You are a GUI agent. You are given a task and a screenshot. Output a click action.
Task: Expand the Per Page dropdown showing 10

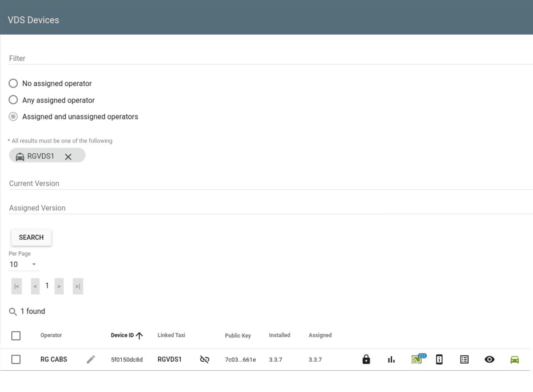click(24, 265)
